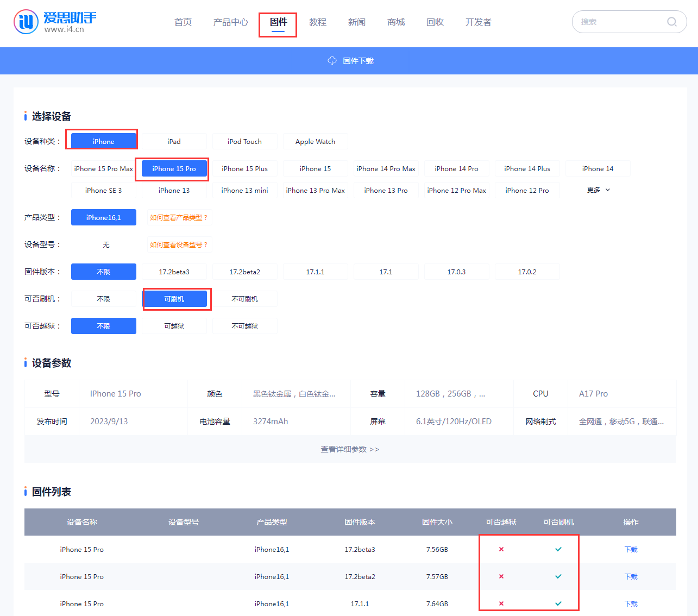
Task: Expand the 更多 device list
Action: tap(594, 190)
